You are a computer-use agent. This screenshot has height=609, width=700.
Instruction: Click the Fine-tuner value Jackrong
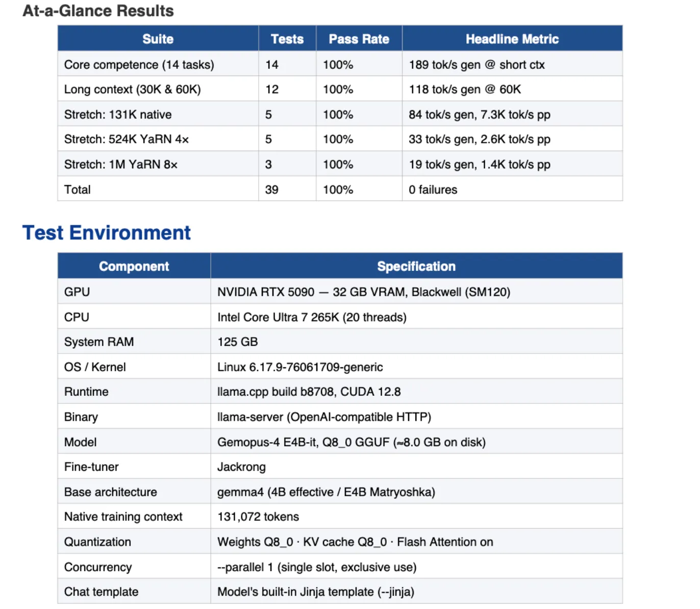point(241,467)
